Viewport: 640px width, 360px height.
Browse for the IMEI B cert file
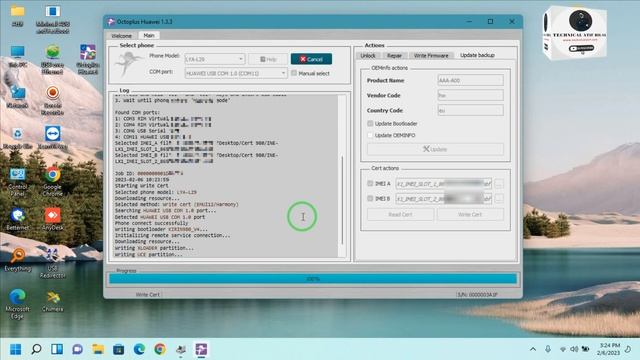498,198
